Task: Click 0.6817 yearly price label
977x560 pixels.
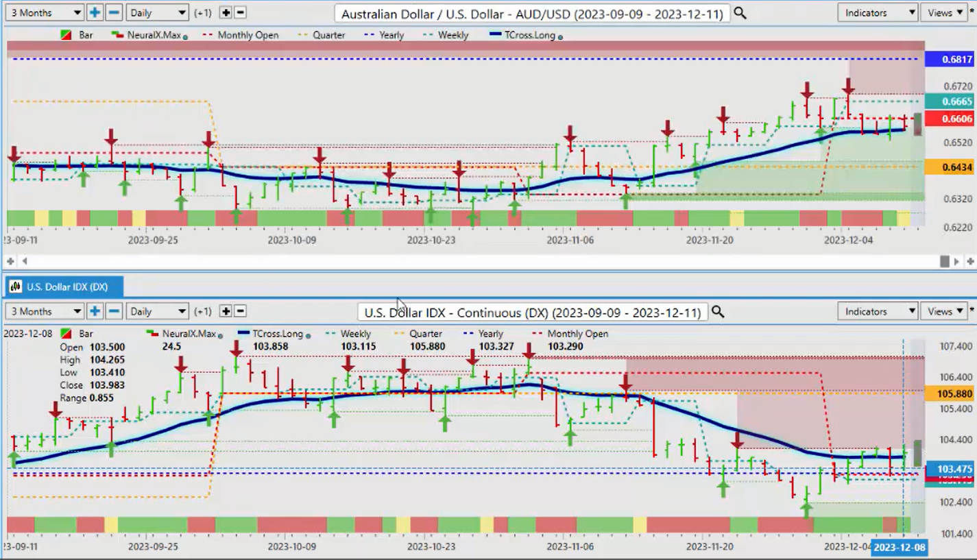Action: [950, 60]
